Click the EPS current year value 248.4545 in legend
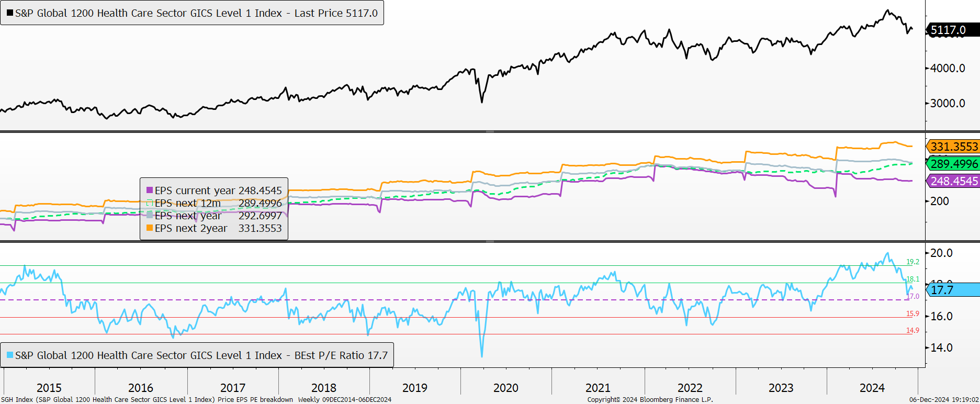 tap(260, 190)
